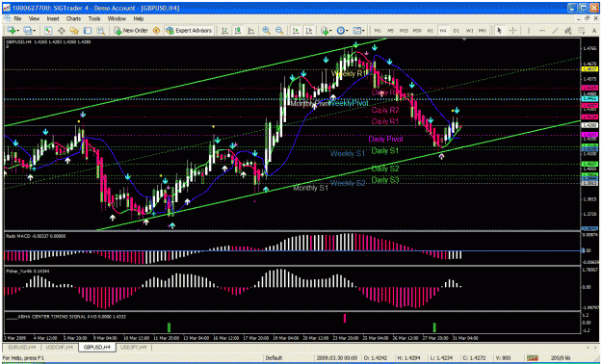Screen dimensions: 602x364
Task: Select the GBPUSD,H4 chart tab
Action: (x=96, y=347)
